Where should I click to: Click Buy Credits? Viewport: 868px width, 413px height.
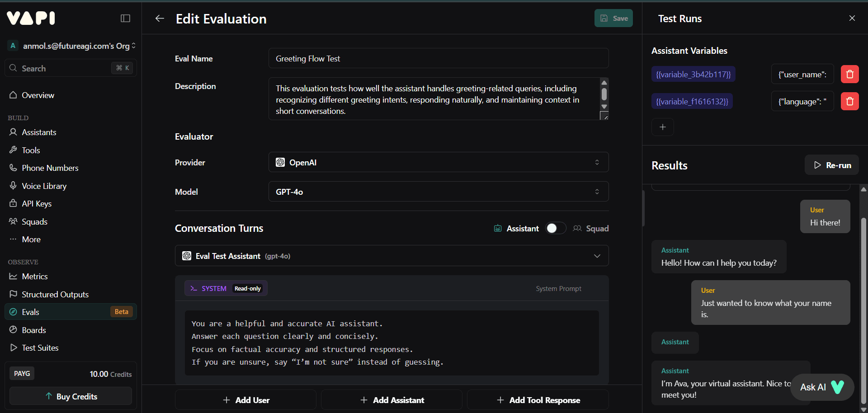(x=71, y=396)
